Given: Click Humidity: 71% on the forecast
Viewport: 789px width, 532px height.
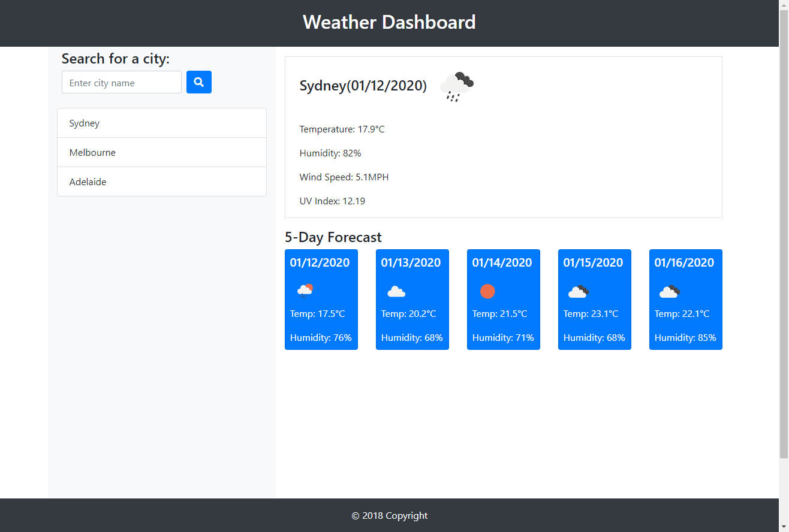Looking at the screenshot, I should tap(503, 337).
